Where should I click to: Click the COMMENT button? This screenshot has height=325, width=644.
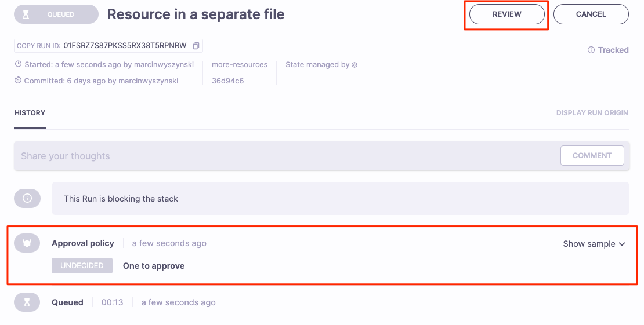[x=592, y=156]
